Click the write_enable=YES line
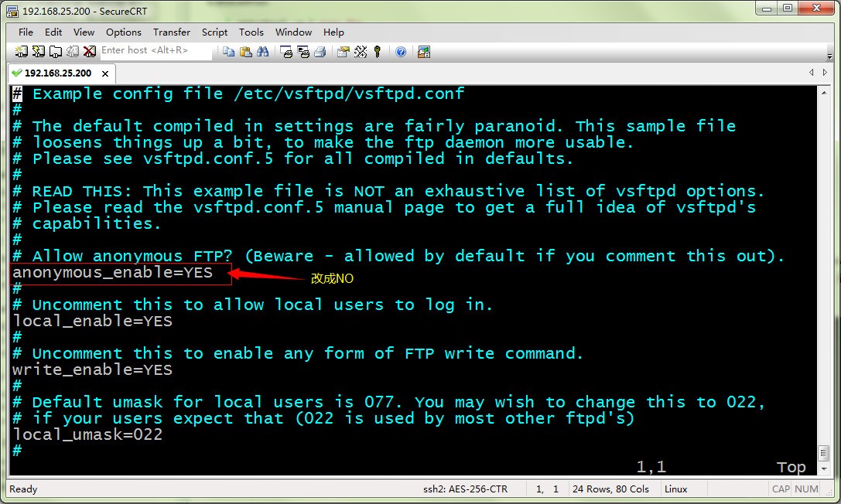Screen dimensions: 841x504 pyautogui.click(x=92, y=370)
